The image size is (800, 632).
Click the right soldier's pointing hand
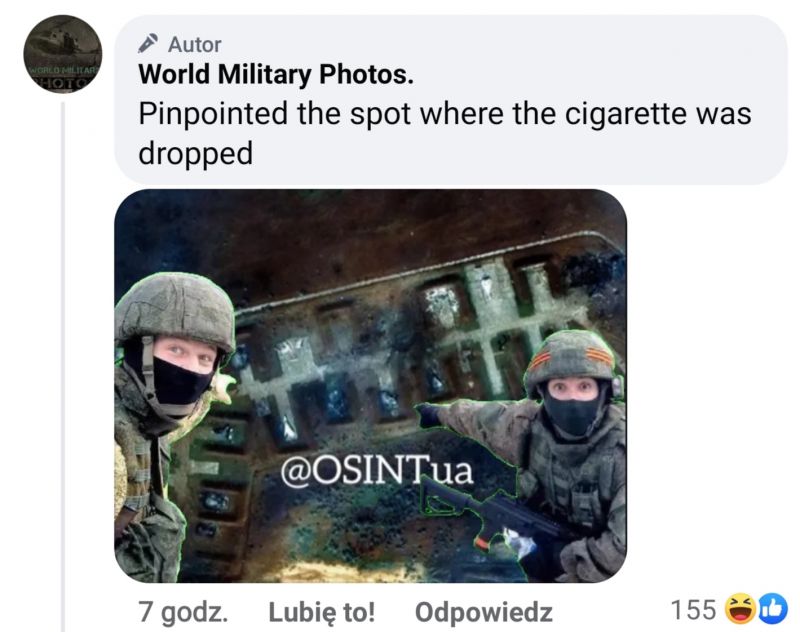429,414
